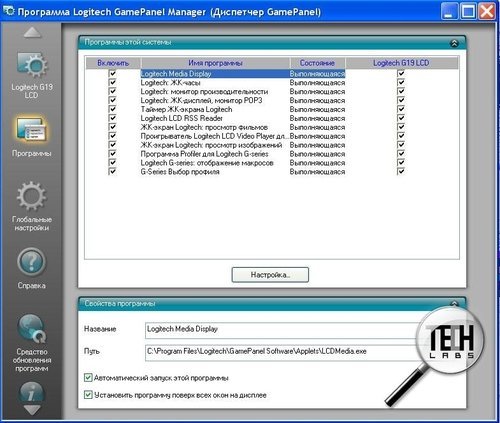Screen dimensions: 500x423
Task: Click the Состояние column header
Action: [x=317, y=63]
